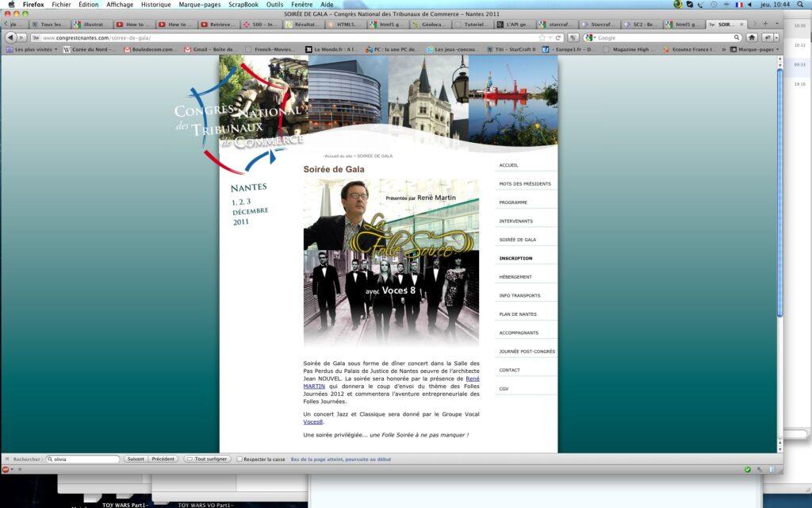Open the HÉBERGEMENT sidebar link
The image size is (812, 508).
tap(515, 277)
